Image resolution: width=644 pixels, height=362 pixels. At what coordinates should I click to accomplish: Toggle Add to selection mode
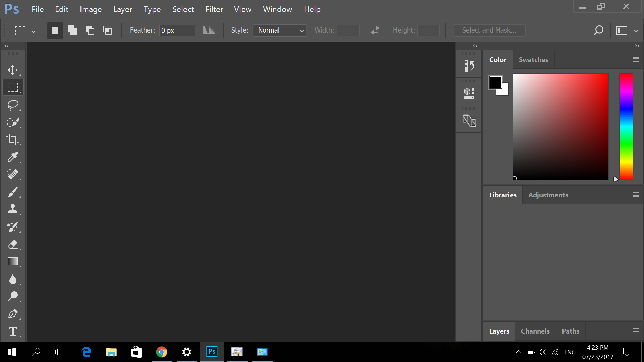72,30
